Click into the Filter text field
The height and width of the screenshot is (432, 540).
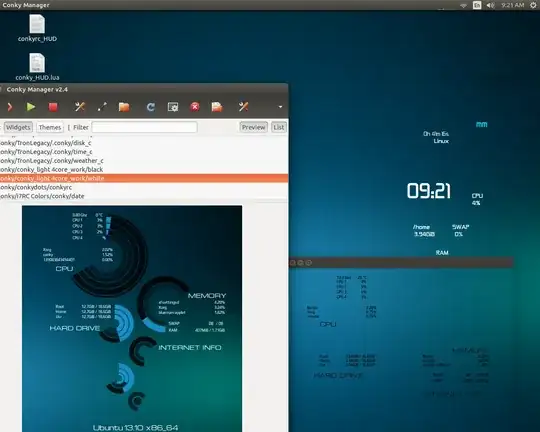point(145,127)
